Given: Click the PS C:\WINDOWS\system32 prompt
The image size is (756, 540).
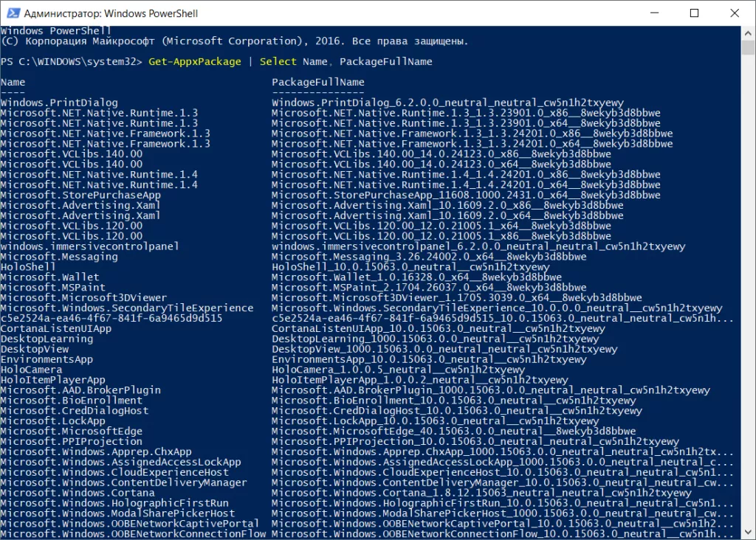Looking at the screenshot, I should click(72, 62).
